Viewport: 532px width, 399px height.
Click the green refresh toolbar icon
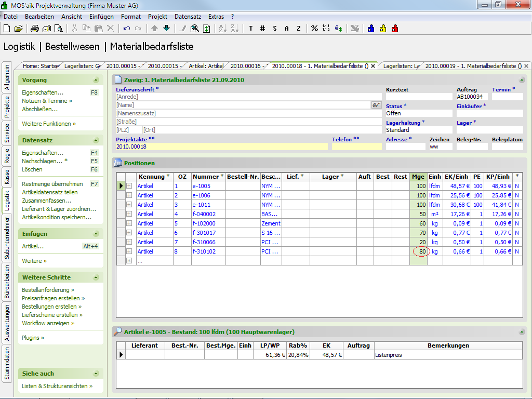point(206,29)
